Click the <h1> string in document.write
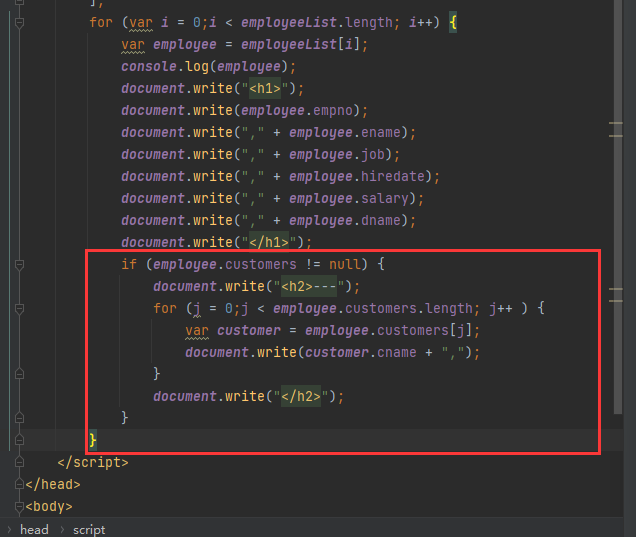This screenshot has width=636, height=537. pos(269,89)
